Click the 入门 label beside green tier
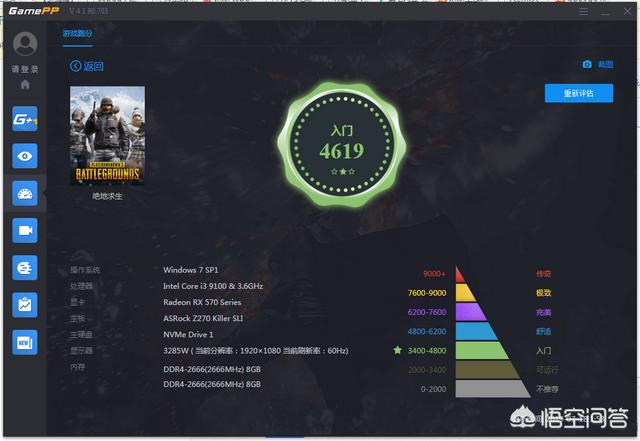This screenshot has width=640, height=441. tap(543, 350)
